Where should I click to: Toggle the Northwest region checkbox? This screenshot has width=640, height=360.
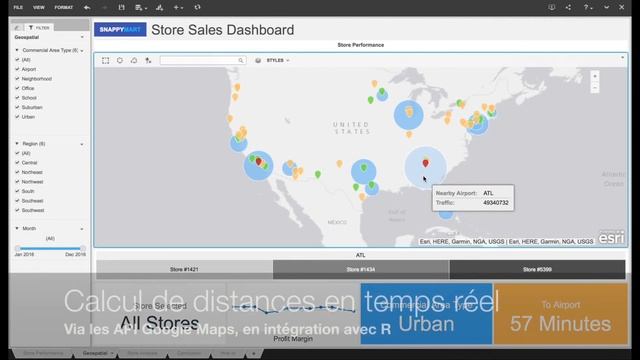click(x=17, y=181)
